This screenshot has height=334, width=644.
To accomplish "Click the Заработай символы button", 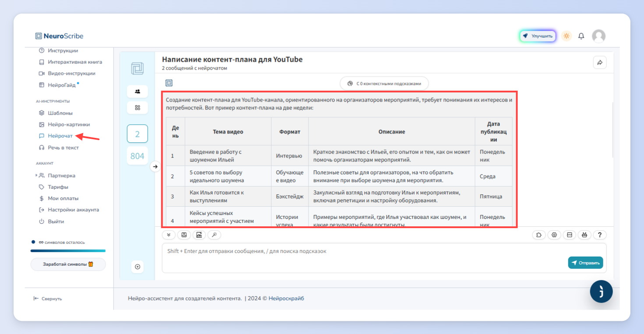I will [x=68, y=264].
